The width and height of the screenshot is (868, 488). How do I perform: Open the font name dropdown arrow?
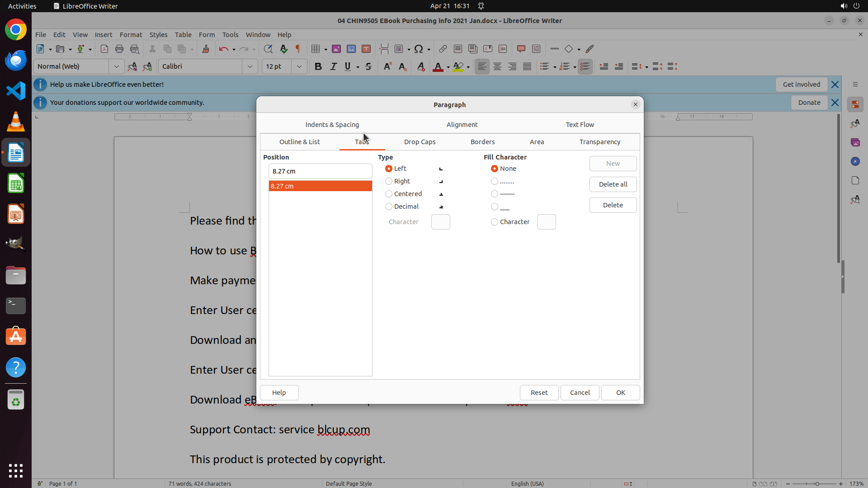(x=250, y=66)
